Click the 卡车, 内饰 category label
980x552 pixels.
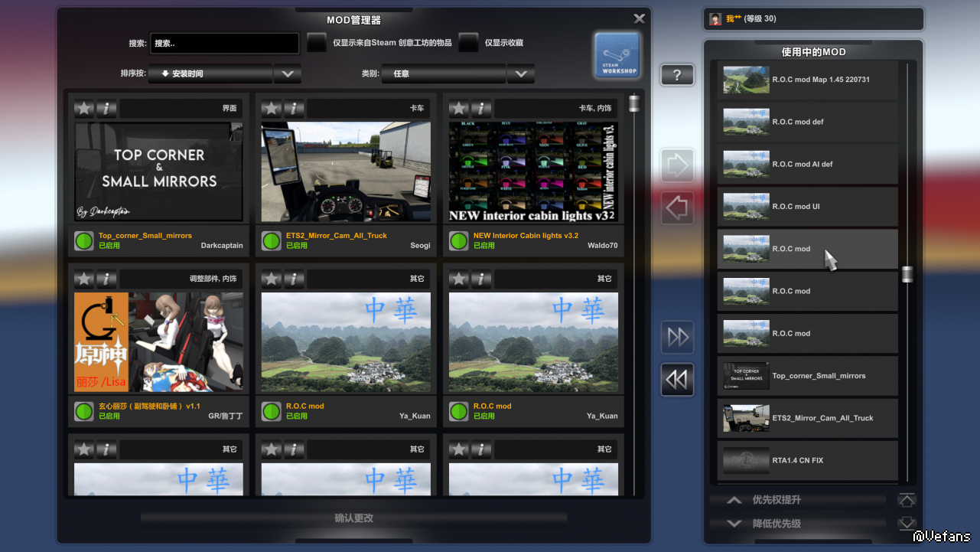596,109
